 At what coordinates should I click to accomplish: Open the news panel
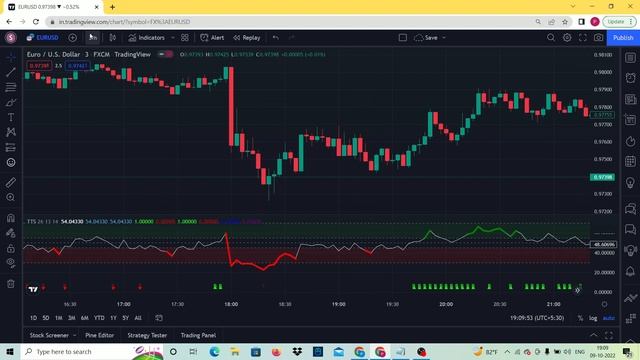pos(631,99)
